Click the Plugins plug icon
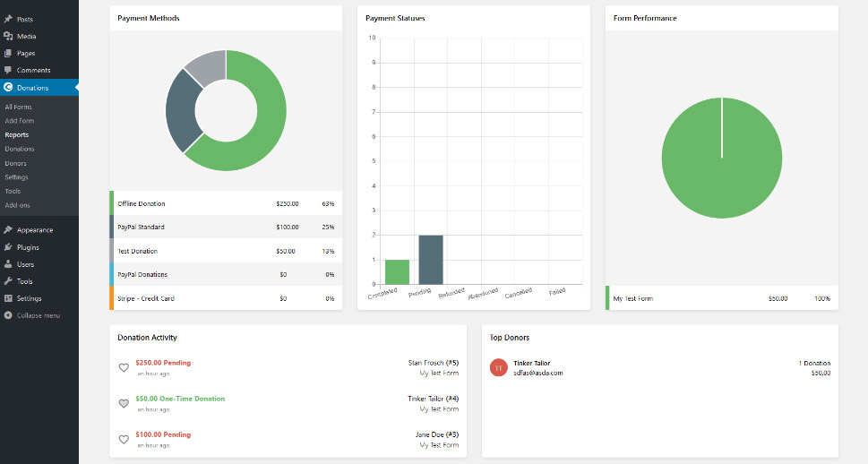The image size is (868, 464). (x=8, y=247)
